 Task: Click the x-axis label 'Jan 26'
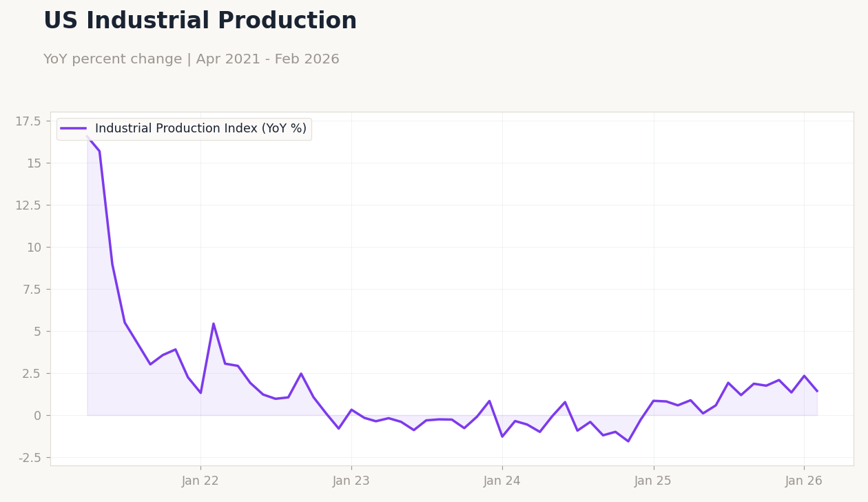(804, 481)
